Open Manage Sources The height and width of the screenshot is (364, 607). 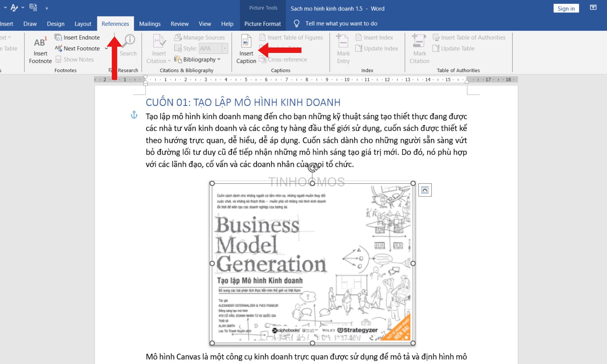pyautogui.click(x=199, y=37)
